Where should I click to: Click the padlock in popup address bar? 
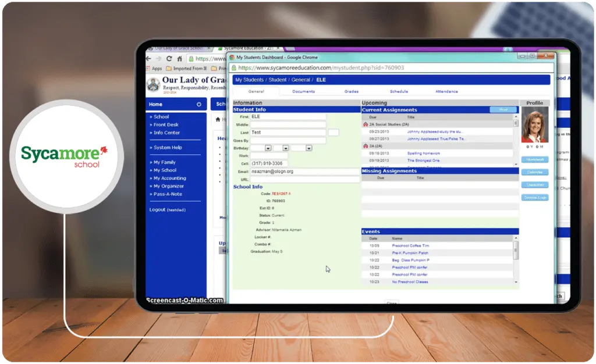(x=234, y=67)
